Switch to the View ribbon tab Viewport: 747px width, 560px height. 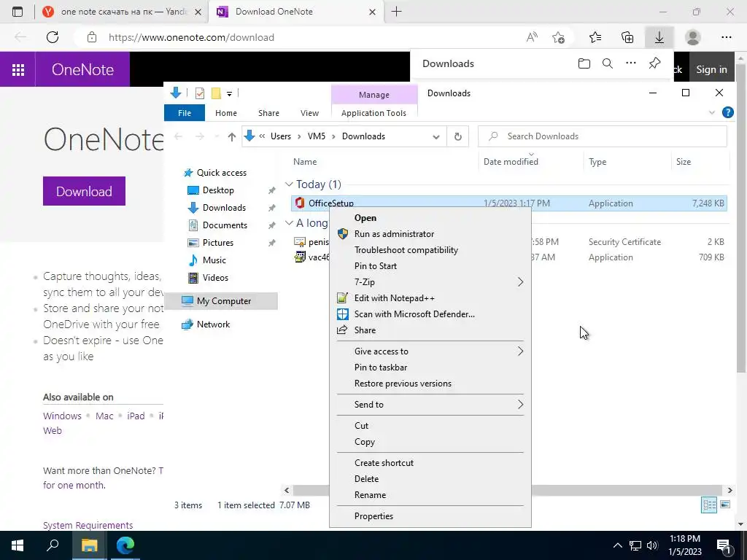[309, 113]
